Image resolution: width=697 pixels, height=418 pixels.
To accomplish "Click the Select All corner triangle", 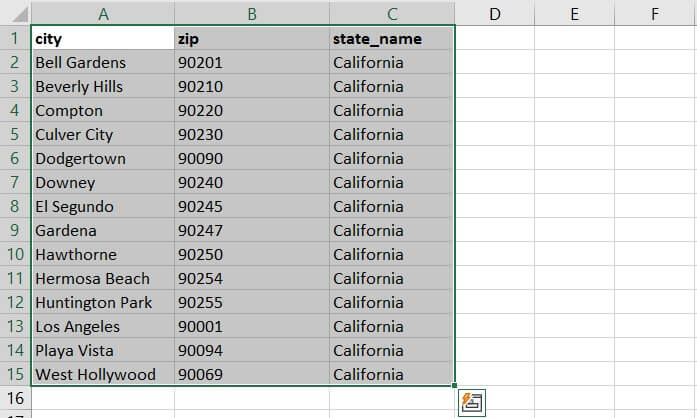I will click(x=20, y=14).
